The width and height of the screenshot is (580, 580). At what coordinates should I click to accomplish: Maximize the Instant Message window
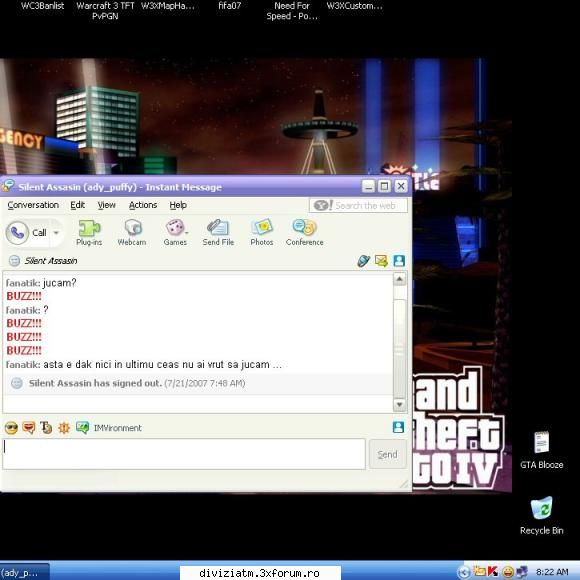tap(384, 186)
